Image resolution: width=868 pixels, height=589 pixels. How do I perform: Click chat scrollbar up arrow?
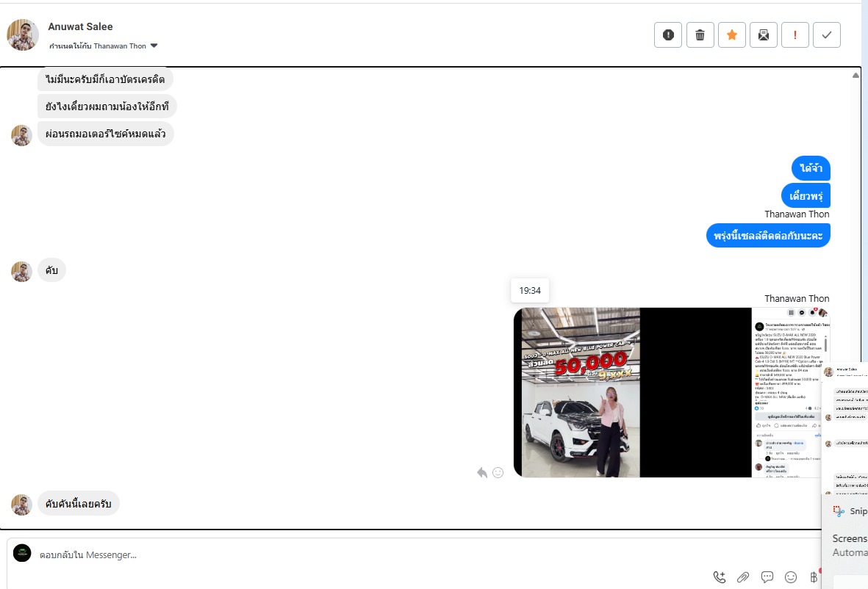click(x=856, y=75)
